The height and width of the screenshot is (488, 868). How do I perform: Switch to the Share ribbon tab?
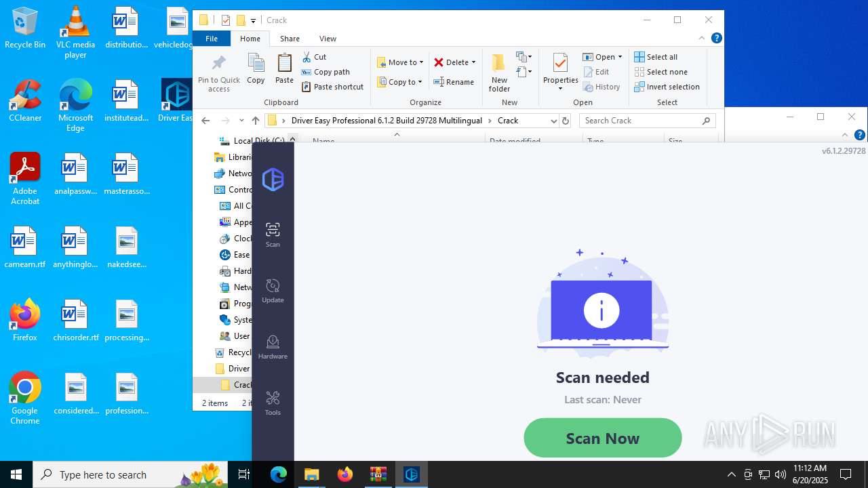pyautogui.click(x=290, y=39)
